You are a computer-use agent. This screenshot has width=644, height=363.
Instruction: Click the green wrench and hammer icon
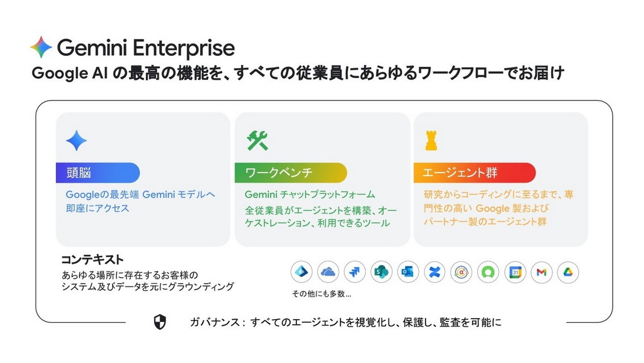point(257,140)
